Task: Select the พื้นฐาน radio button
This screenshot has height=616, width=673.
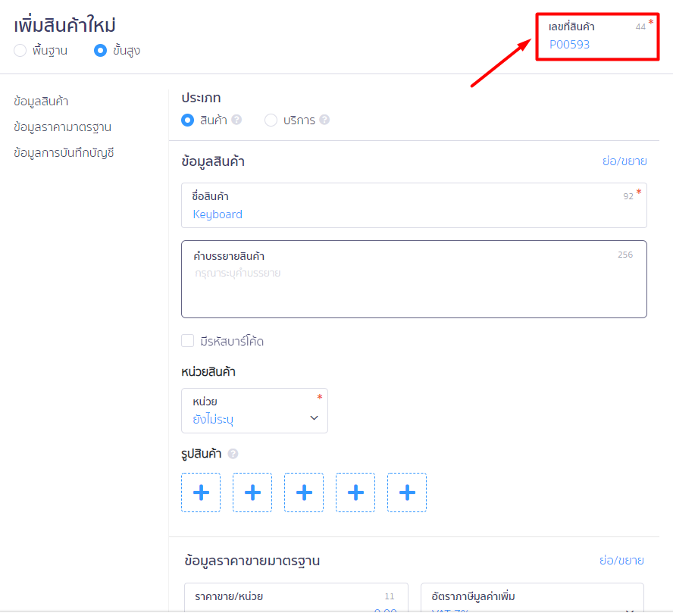Action: [19, 51]
